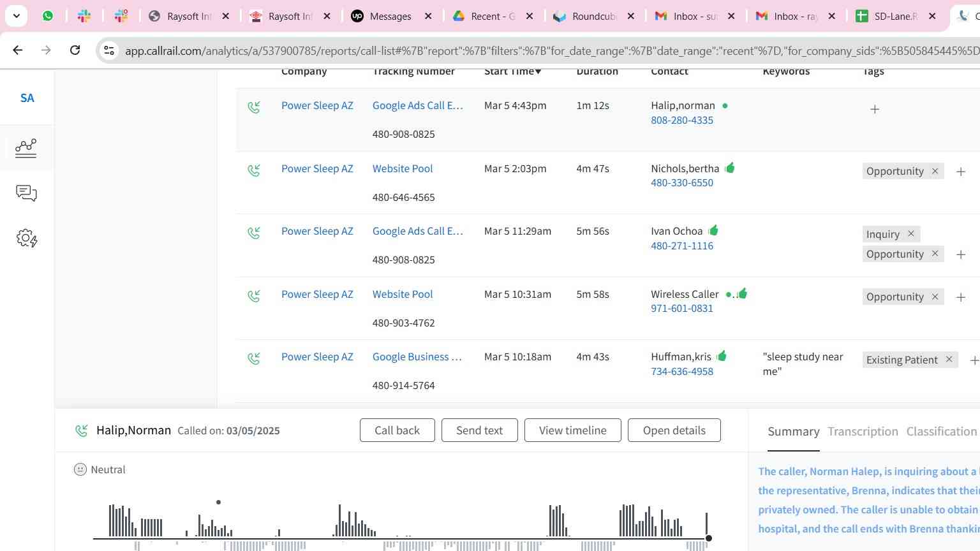Image resolution: width=980 pixels, height=551 pixels.
Task: Click the Open details button
Action: pyautogui.click(x=674, y=430)
